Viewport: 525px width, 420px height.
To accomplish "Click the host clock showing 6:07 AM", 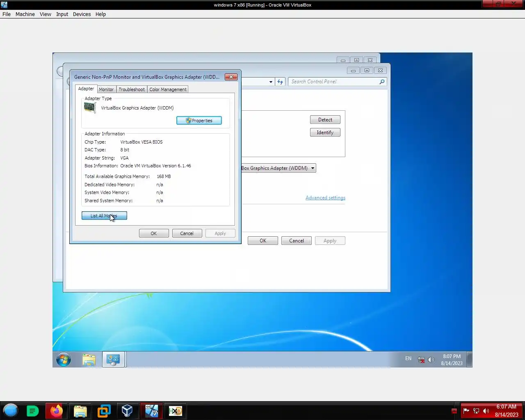I will 507,411.
